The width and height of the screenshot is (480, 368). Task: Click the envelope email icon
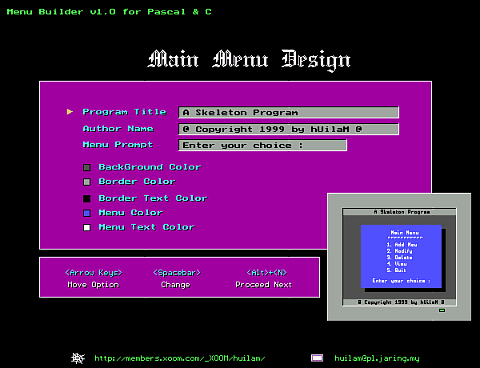[x=317, y=358]
